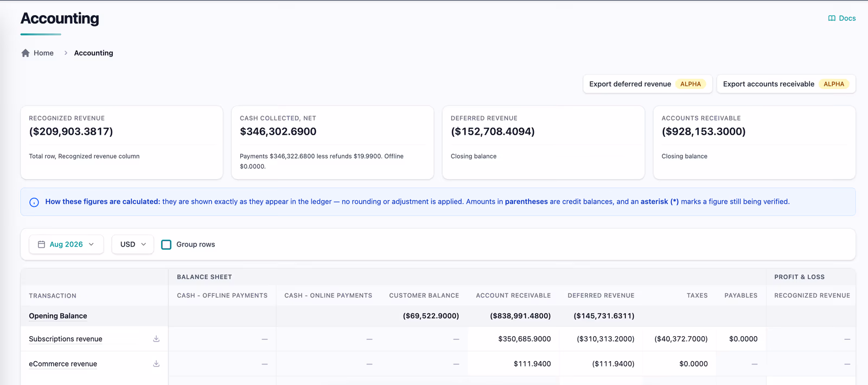The height and width of the screenshot is (385, 868).
Task: Click the ($310,313.2000) deferred revenue cell
Action: pos(605,339)
